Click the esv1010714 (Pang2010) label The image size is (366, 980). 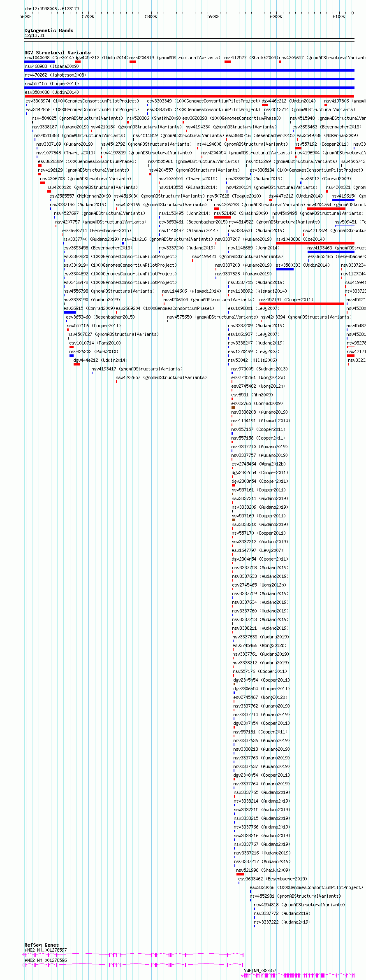(95, 343)
